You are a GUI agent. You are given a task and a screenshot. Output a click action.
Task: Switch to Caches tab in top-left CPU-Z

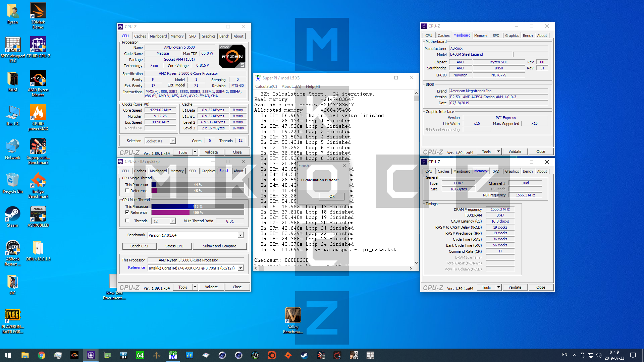coord(140,36)
